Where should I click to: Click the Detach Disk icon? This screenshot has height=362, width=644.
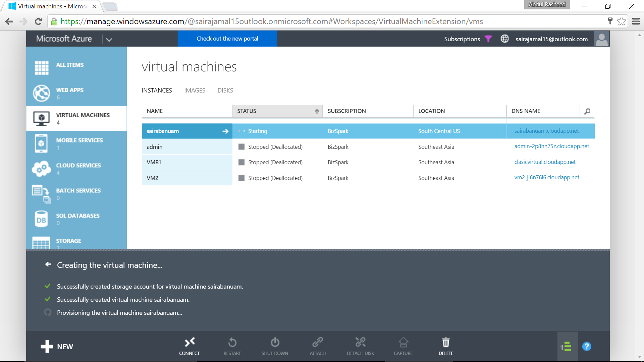pyautogui.click(x=361, y=342)
